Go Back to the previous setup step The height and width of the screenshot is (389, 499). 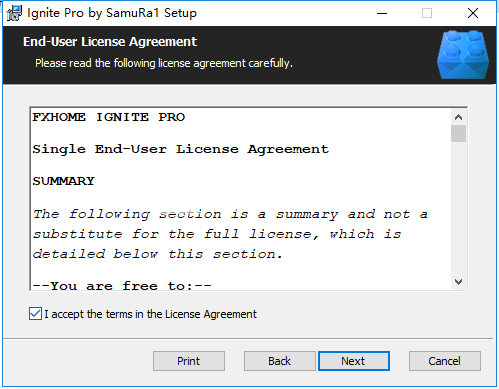click(279, 361)
